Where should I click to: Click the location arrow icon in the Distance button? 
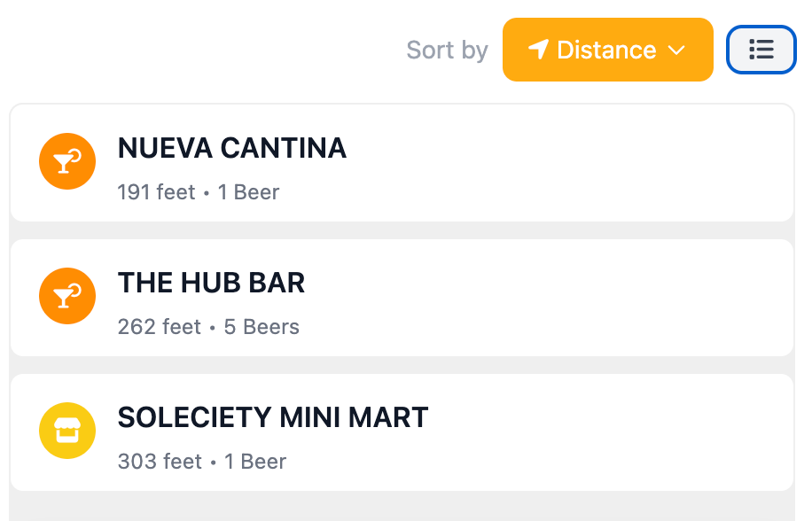[538, 50]
